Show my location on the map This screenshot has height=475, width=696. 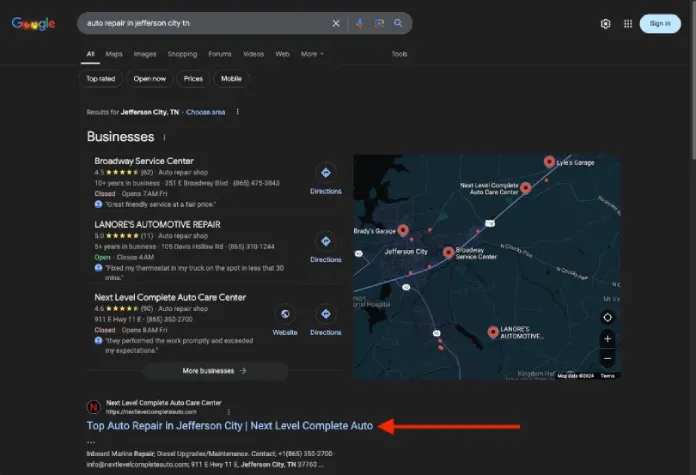[607, 317]
